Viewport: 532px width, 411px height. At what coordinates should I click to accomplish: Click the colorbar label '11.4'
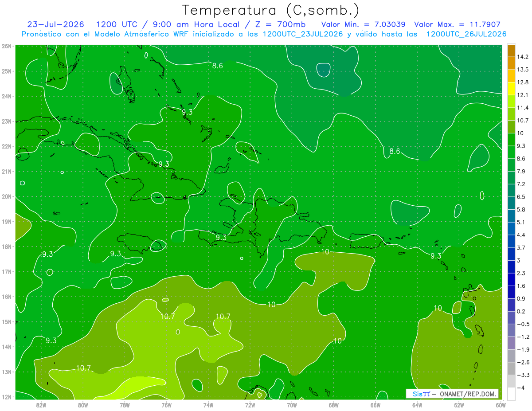(x=523, y=108)
